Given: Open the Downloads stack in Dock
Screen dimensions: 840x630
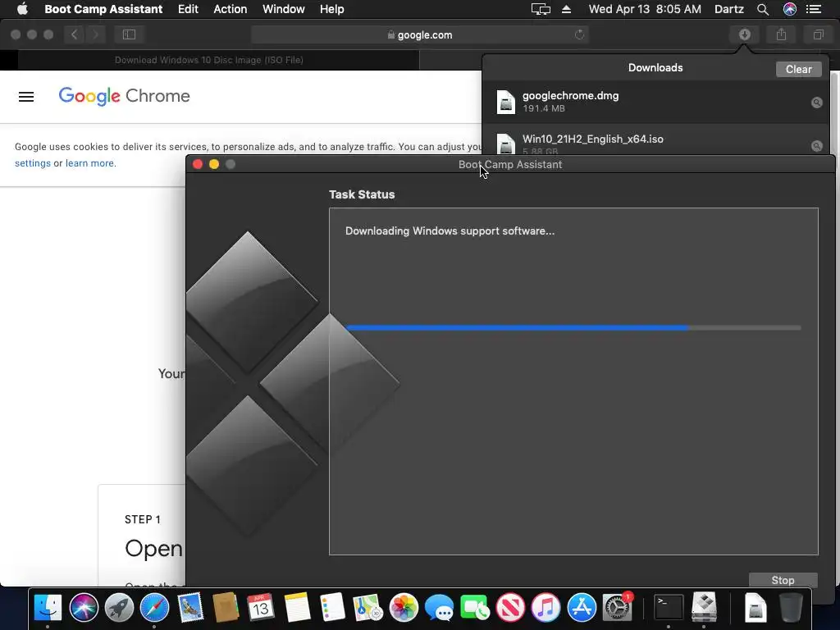Looking at the screenshot, I should (756, 608).
